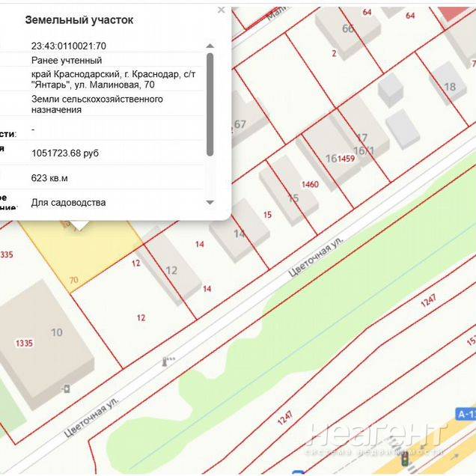Click the blue A-1 road shield
The image size is (476, 476).
point(466,414)
